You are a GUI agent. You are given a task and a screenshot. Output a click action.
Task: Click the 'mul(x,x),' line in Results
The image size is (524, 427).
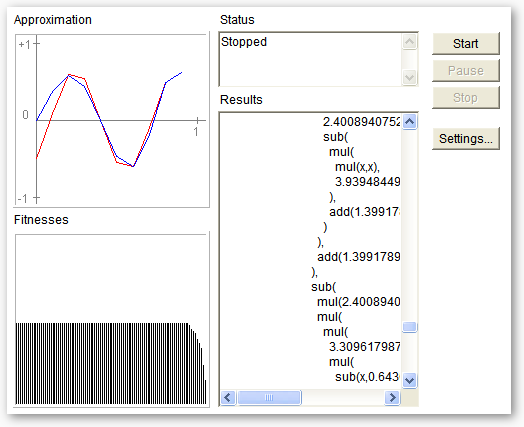357,167
